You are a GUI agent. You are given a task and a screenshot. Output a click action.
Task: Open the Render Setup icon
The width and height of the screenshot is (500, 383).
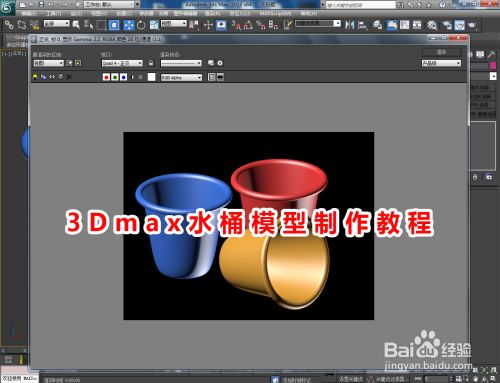click(x=447, y=25)
